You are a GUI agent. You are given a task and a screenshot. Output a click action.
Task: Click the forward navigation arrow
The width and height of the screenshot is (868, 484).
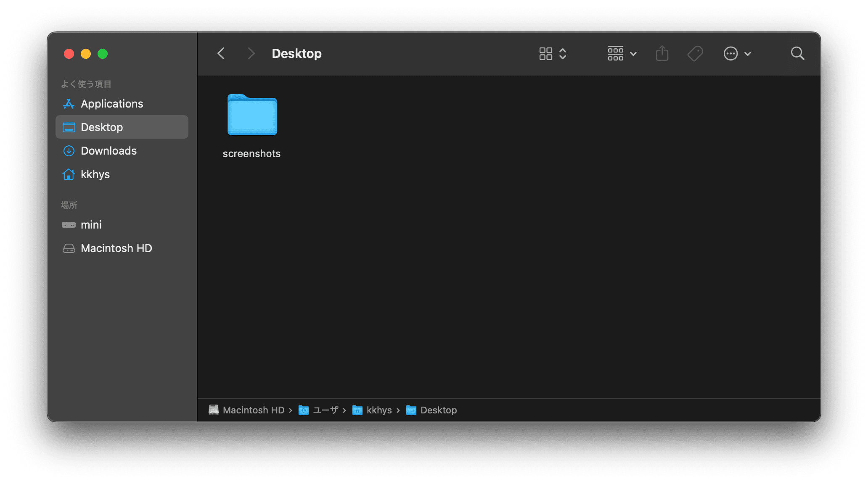point(251,53)
